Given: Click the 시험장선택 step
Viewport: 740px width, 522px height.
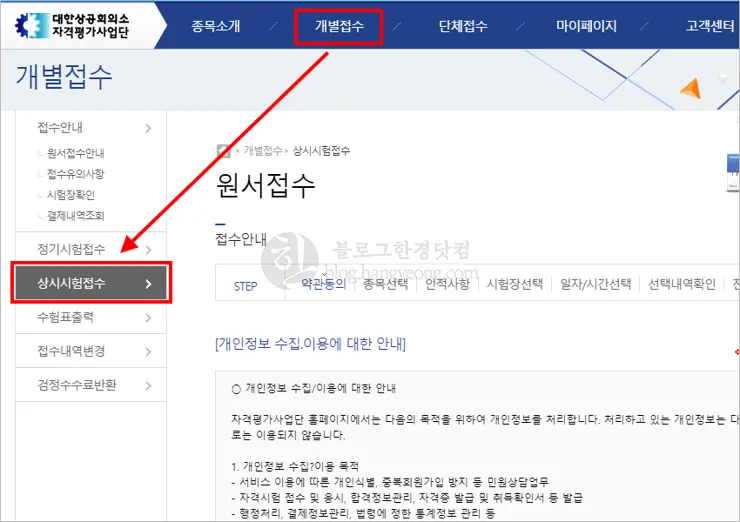Looking at the screenshot, I should [515, 284].
